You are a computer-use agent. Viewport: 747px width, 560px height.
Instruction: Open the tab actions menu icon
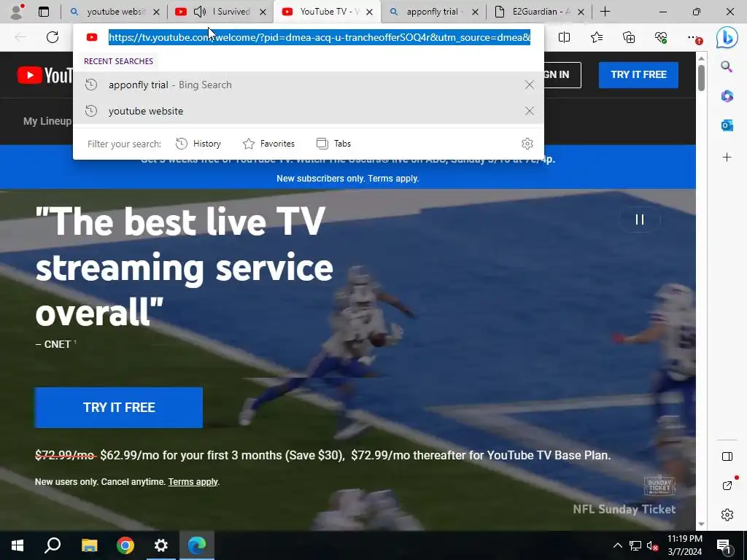pos(43,12)
